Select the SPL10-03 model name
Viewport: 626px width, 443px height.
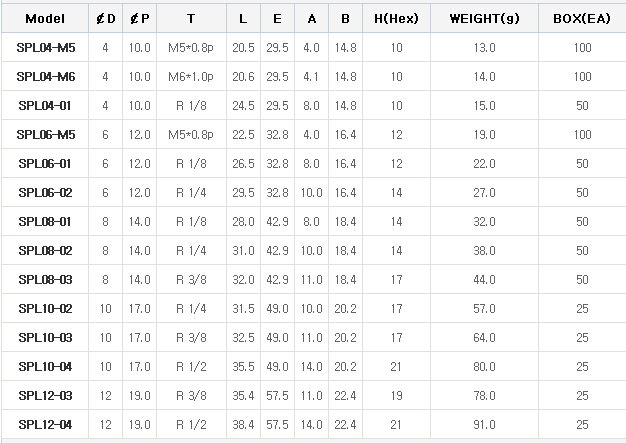pos(45,337)
